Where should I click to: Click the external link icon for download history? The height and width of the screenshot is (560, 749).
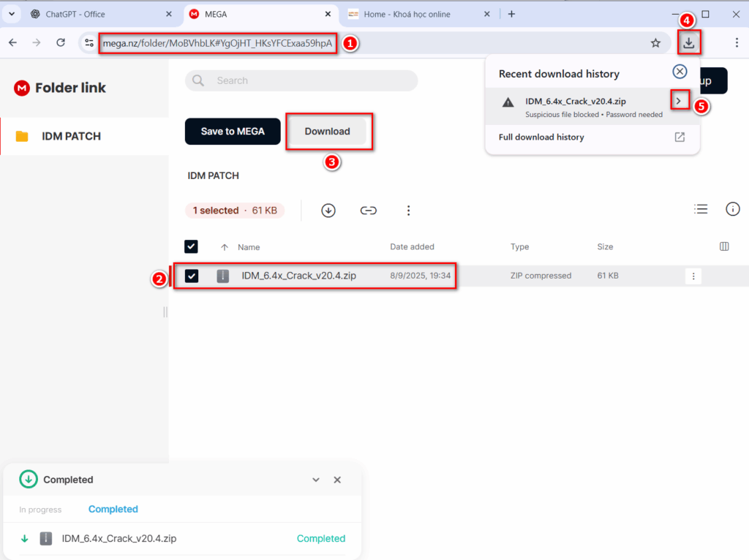coord(680,137)
